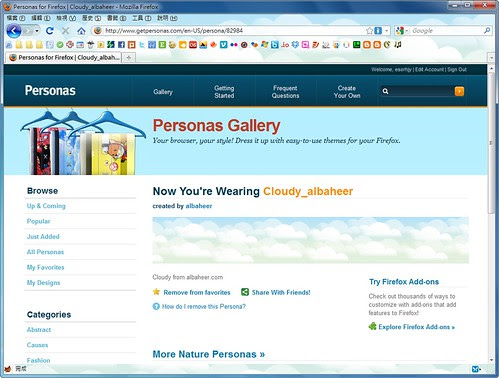View Just Added personas
Viewport: 499px width, 378px height.
[43, 236]
